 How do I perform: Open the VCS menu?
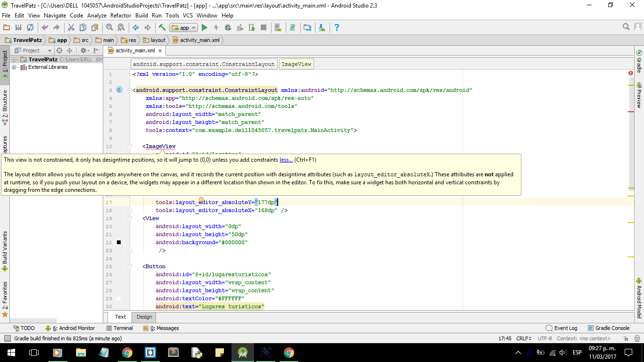[188, 16]
